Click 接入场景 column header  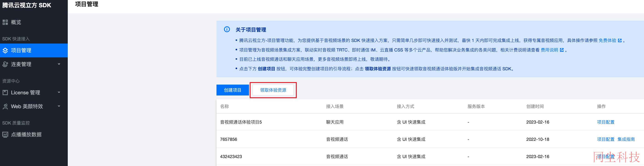335,106
